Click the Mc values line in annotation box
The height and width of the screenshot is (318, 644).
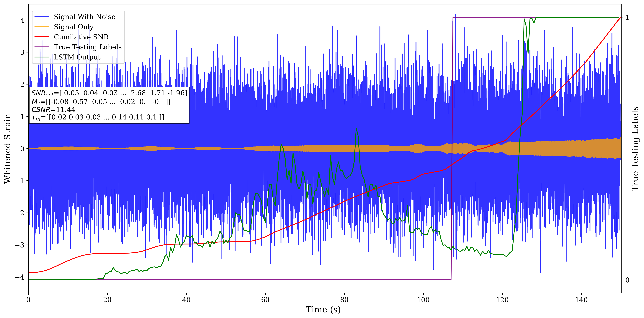click(101, 102)
